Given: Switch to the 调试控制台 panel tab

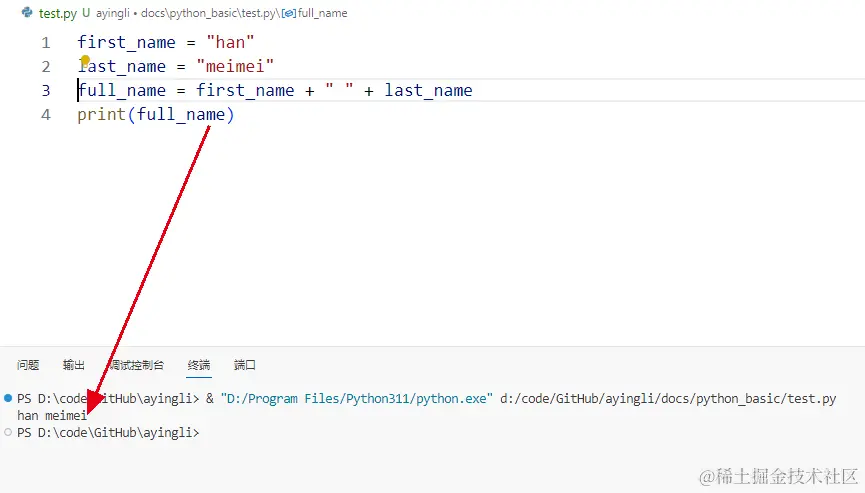Looking at the screenshot, I should coord(136,365).
